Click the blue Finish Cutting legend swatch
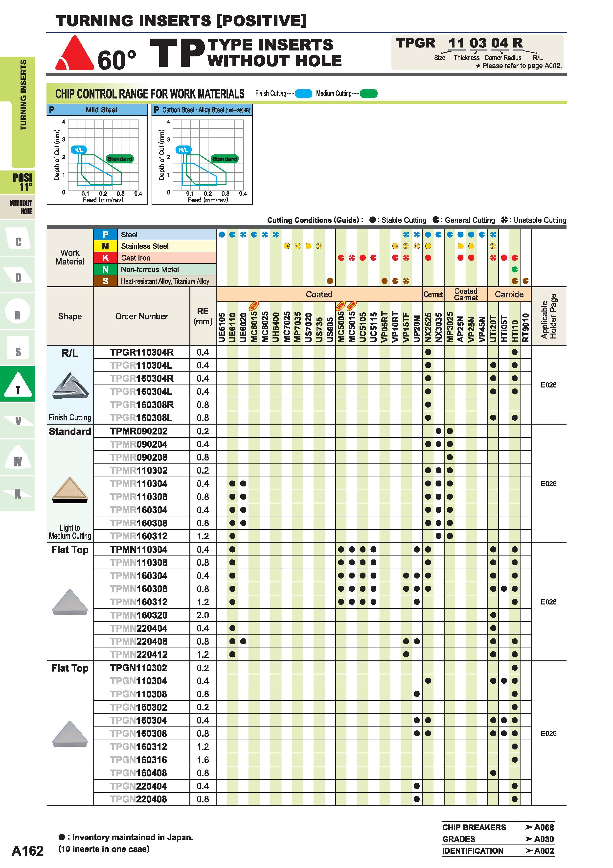The image size is (613, 868). pos(303,93)
